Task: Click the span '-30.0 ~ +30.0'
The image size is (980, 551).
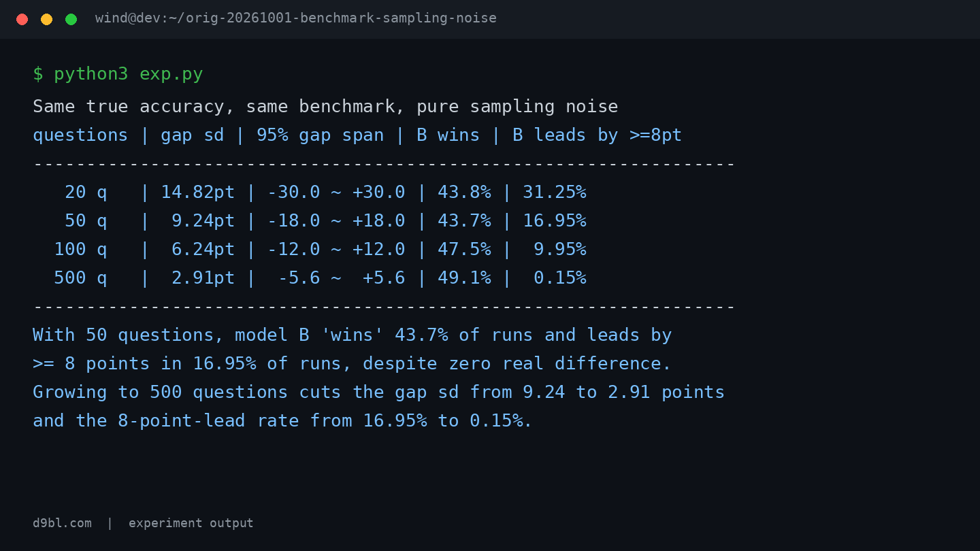Action: tap(336, 193)
